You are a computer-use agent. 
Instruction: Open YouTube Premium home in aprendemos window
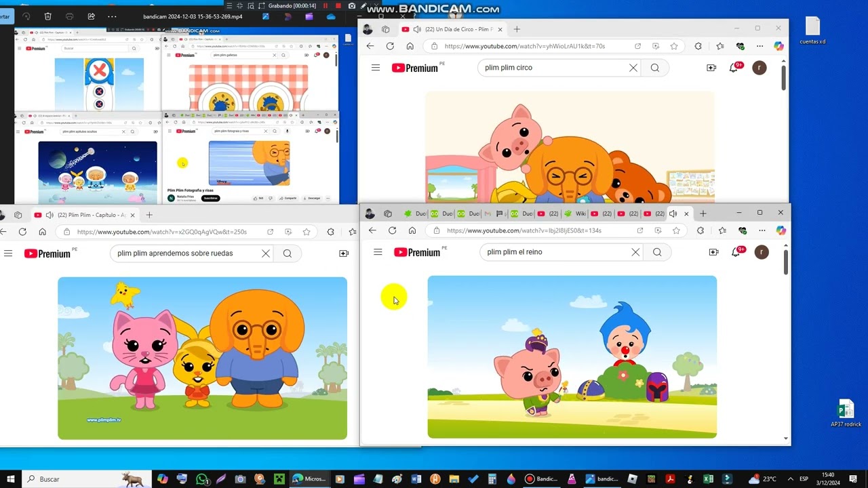[47, 253]
